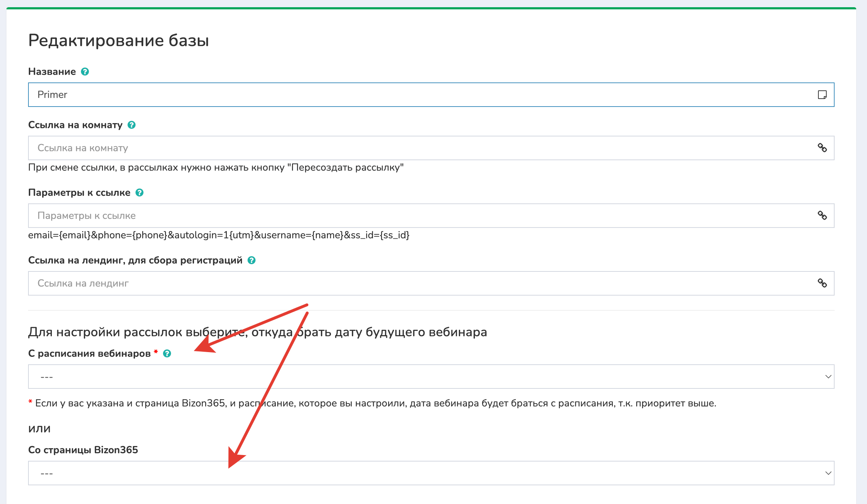Screen dimensions: 867x504
Task: Click help icon beside Ссылка на лендинг label
Action: tap(252, 260)
